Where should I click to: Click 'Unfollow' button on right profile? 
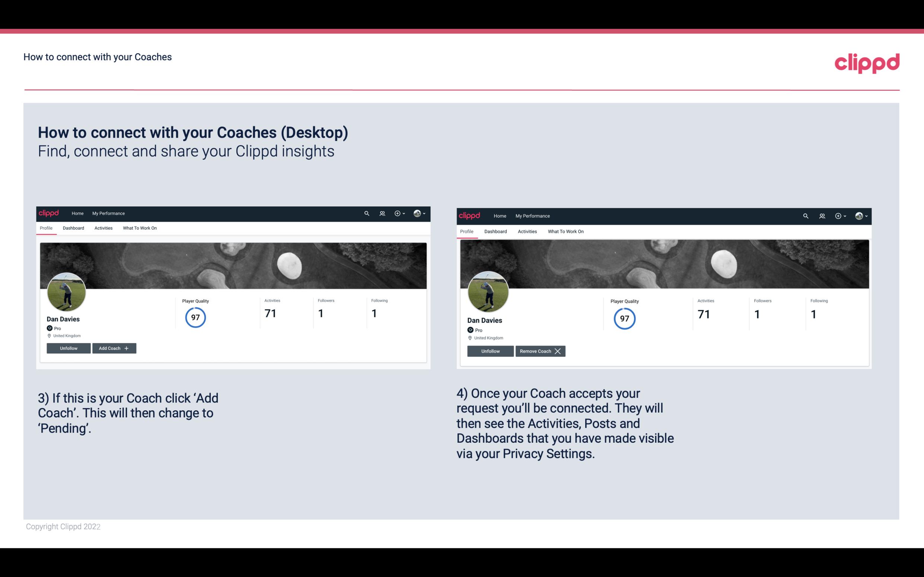[490, 351]
